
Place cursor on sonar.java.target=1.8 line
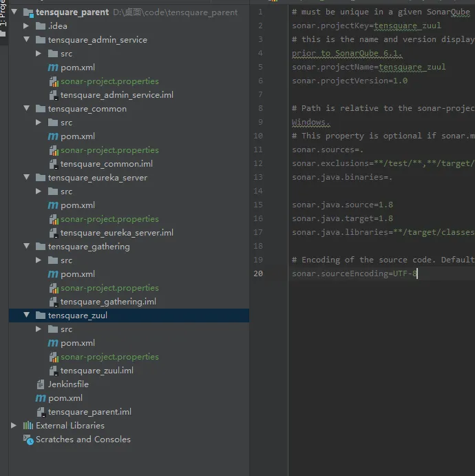pos(342,218)
